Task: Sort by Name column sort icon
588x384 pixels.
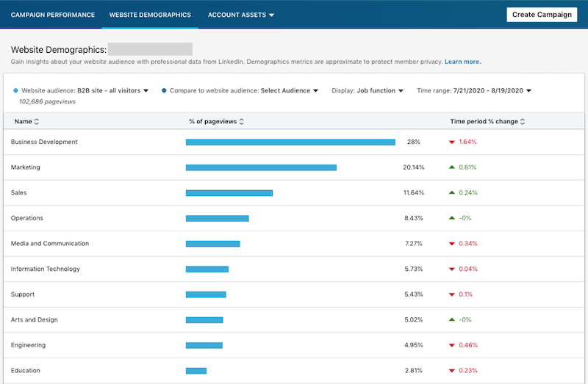Action: 37,122
